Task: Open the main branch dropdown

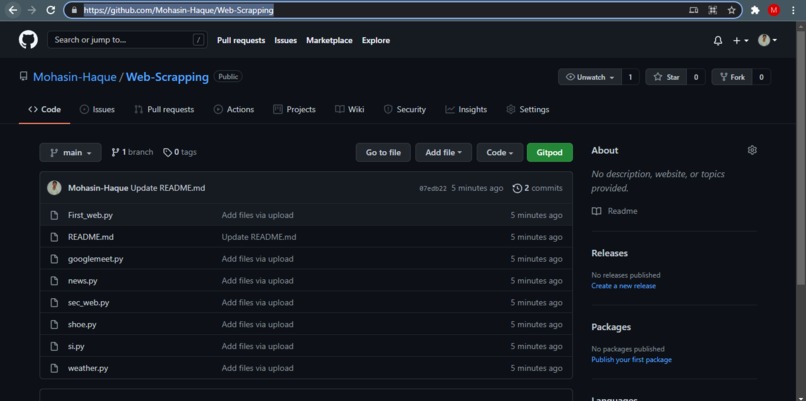Action: pyautogui.click(x=70, y=153)
